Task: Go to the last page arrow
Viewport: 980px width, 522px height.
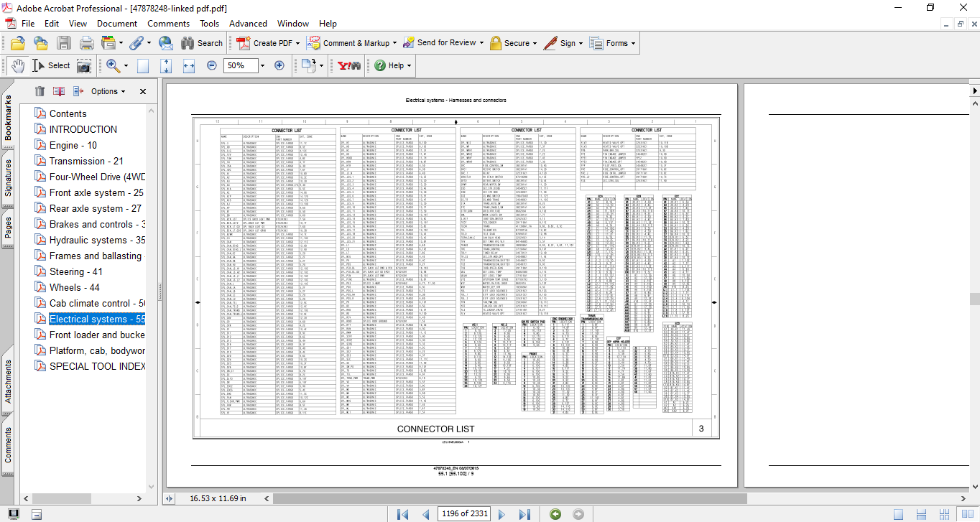Action: [524, 513]
